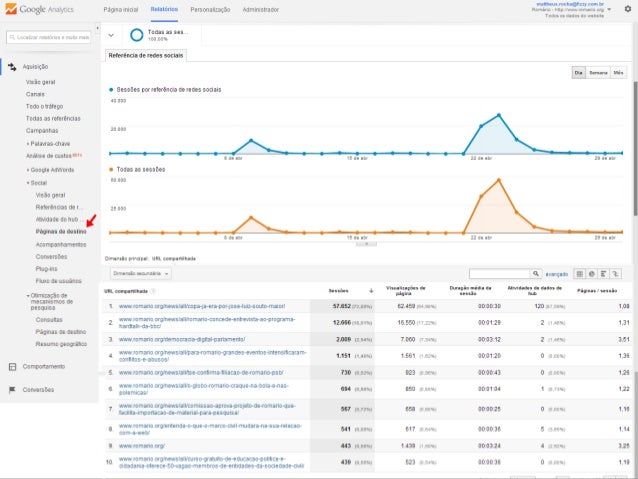Click the Comportamento section icon
Screen dimensions: 638x479
click(12, 367)
